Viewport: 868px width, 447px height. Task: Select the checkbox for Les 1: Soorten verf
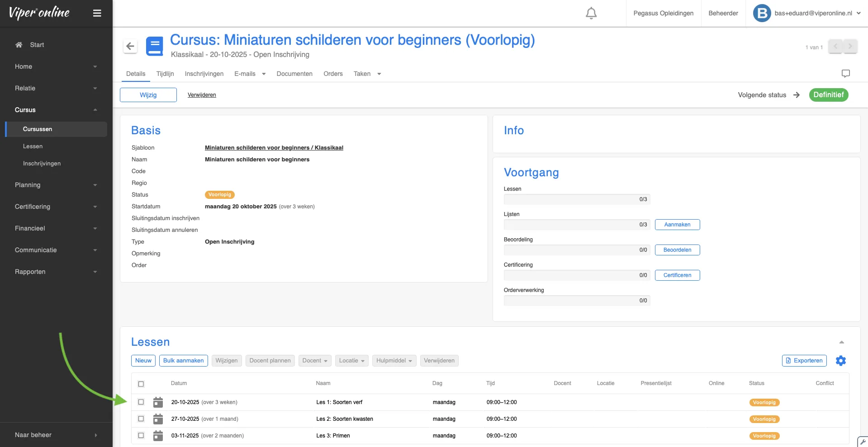[141, 402]
